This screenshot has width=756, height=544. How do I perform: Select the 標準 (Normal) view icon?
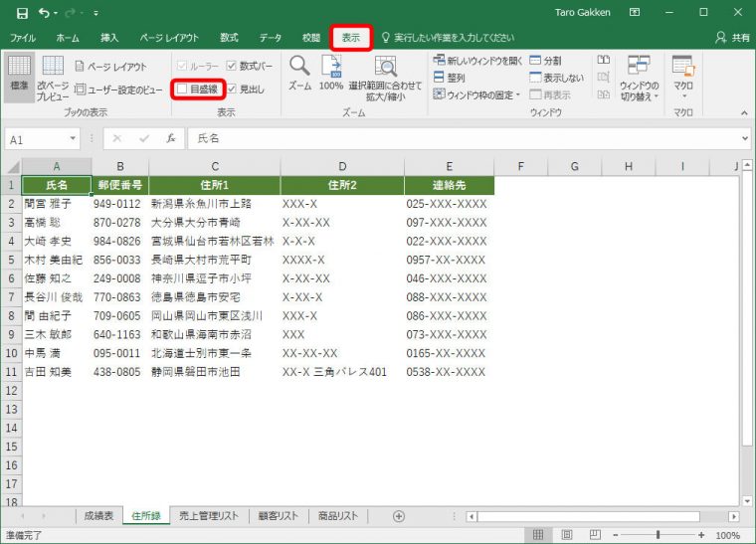(x=19, y=78)
